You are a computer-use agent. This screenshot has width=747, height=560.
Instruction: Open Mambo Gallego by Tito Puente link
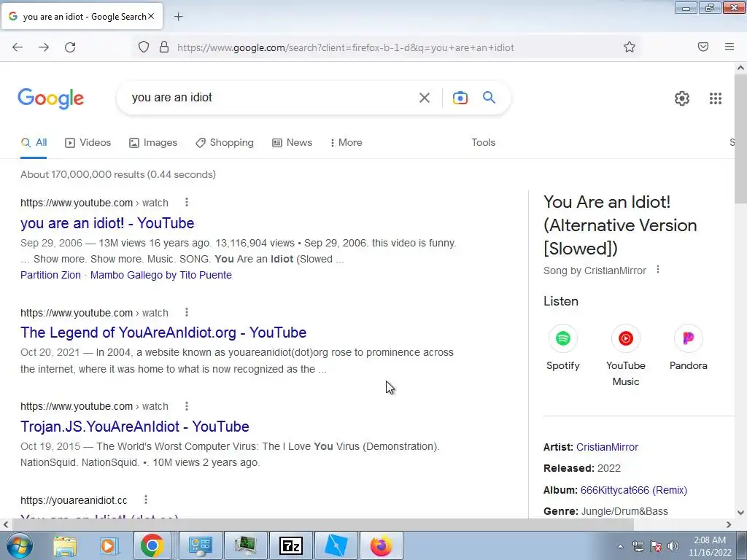point(161,275)
